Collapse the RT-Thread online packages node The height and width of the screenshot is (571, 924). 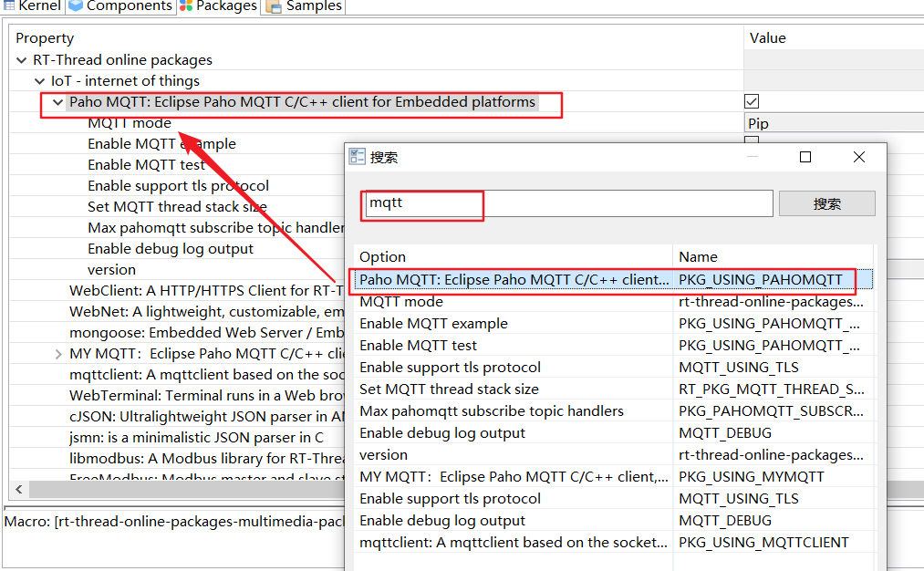22,60
